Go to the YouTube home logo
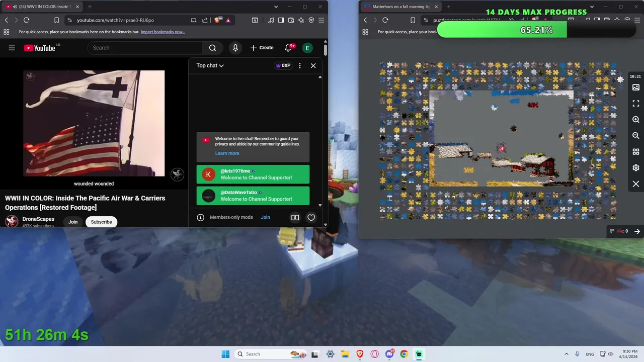Screen dimensions: 644x362 pos(40,48)
